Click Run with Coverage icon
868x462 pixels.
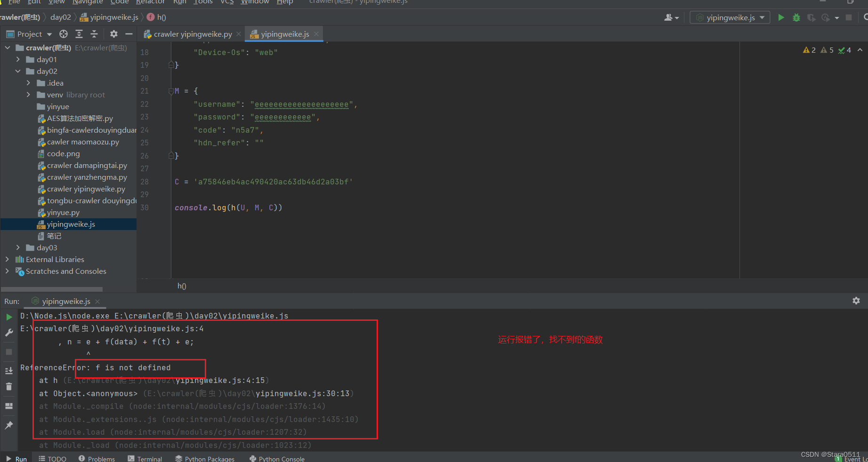(x=811, y=17)
